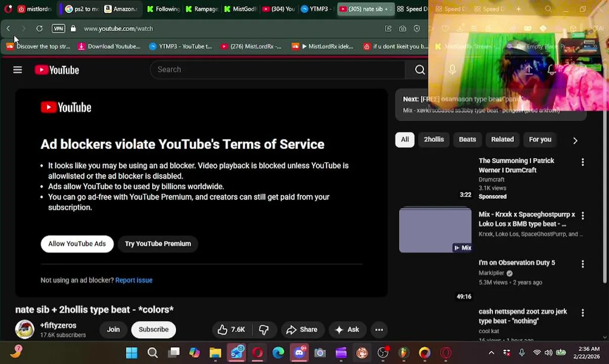This screenshot has width=609, height=364.
Task: Toggle the VPN badge in address bar
Action: (x=58, y=29)
